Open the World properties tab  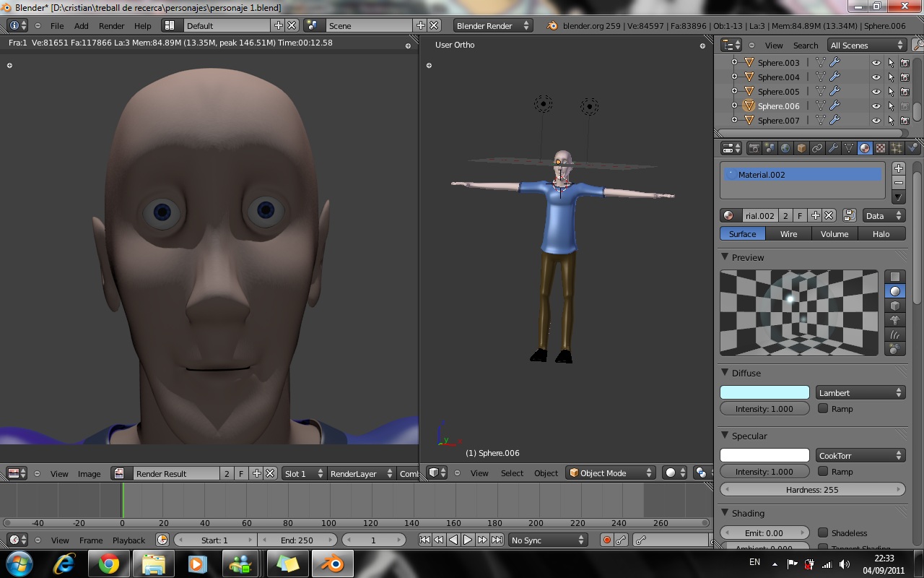[x=785, y=148]
